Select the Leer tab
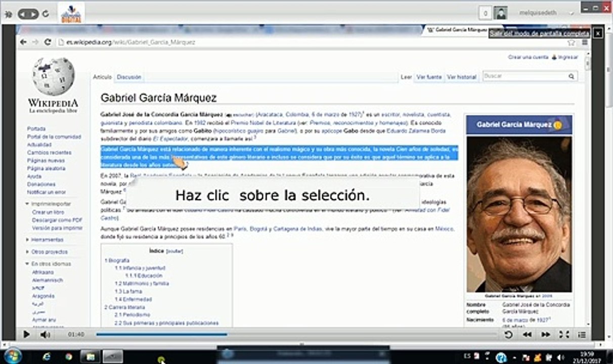The image size is (613, 364). [406, 77]
